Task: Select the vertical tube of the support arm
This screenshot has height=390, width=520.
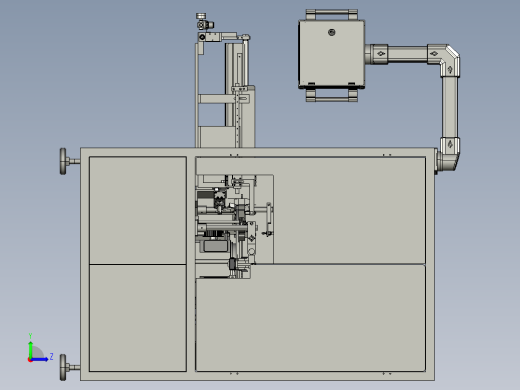Action: point(450,107)
